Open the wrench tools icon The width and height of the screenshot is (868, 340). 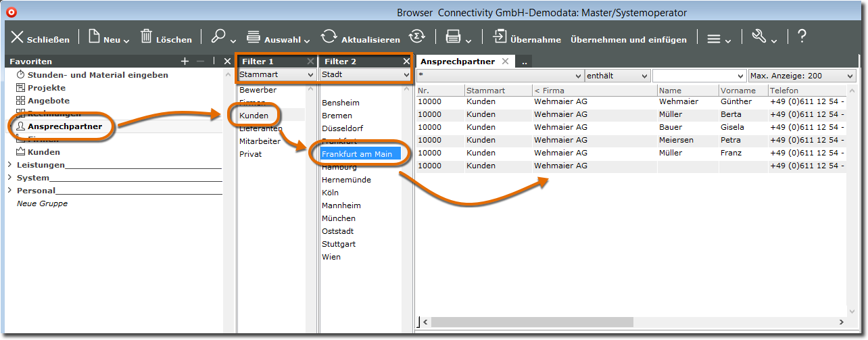click(759, 38)
